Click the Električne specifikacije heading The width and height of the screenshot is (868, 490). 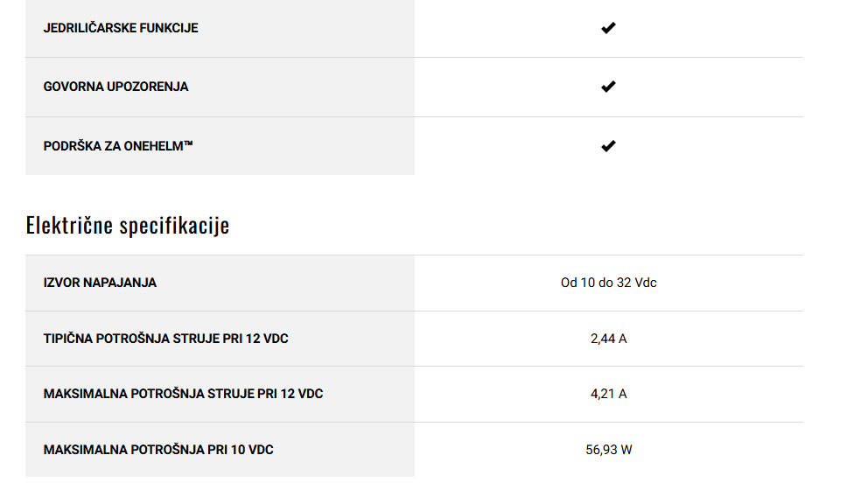pos(128,226)
